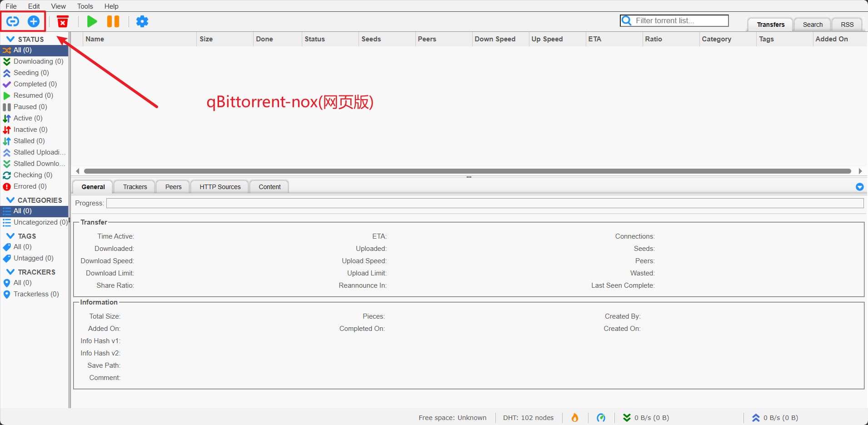The image size is (868, 425).
Task: Click the magnifier icon in filter box
Action: pos(627,21)
